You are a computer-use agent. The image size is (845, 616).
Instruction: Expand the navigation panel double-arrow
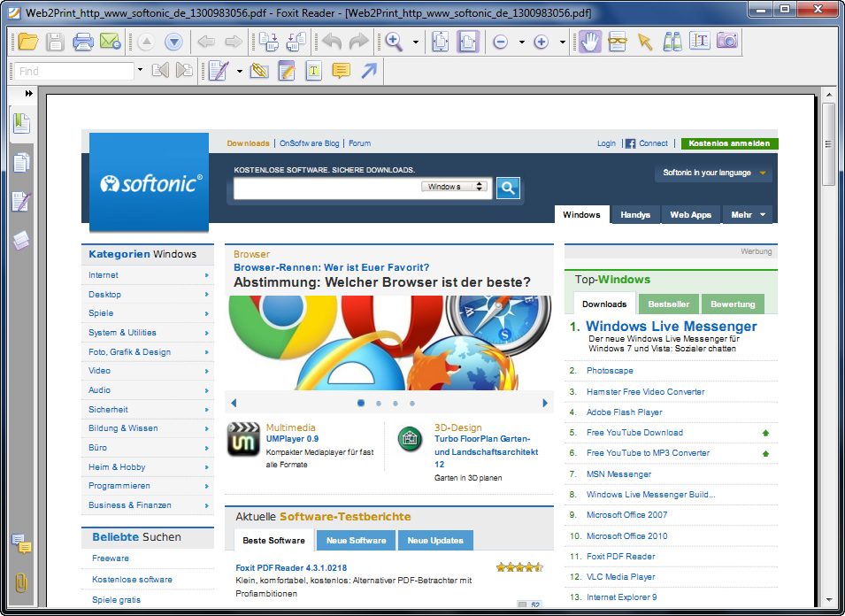28,93
